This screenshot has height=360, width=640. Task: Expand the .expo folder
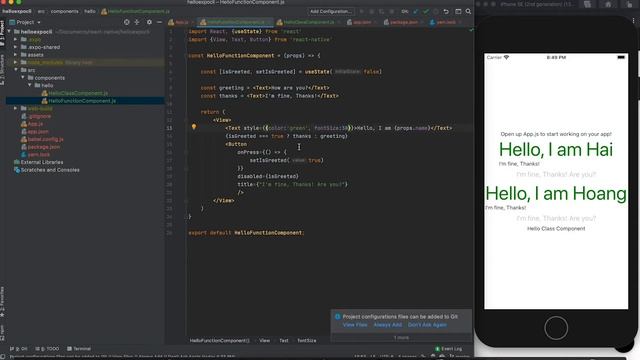click(16, 39)
